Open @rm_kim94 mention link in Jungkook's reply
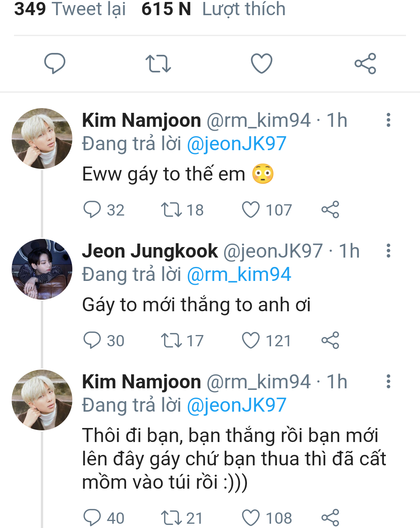The width and height of the screenshot is (420, 528). pos(239,275)
